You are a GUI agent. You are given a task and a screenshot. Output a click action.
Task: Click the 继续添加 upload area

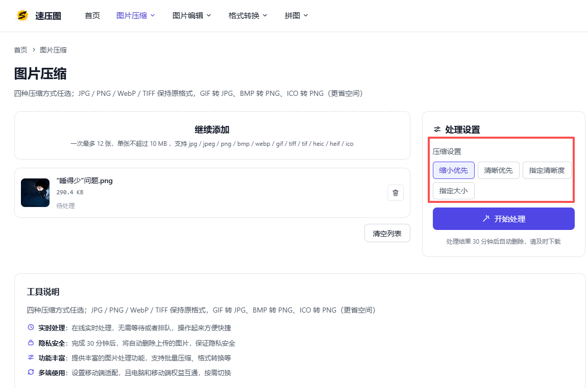(212, 135)
